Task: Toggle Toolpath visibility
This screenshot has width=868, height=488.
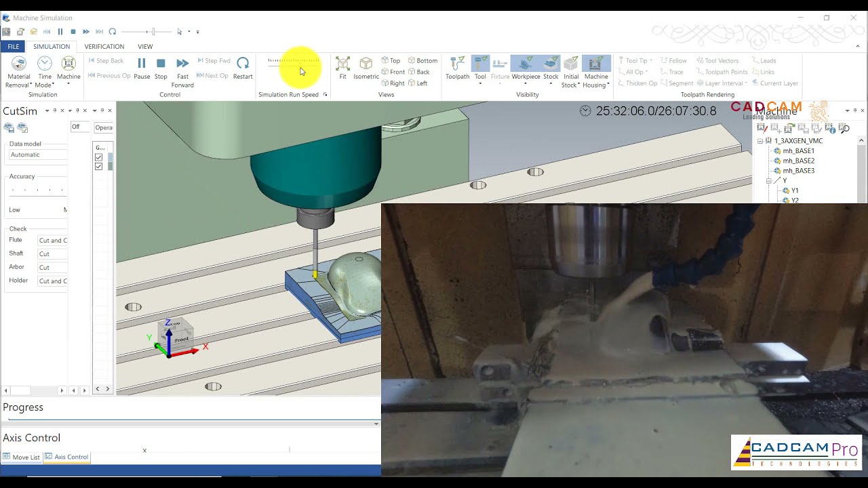Action: pos(458,68)
